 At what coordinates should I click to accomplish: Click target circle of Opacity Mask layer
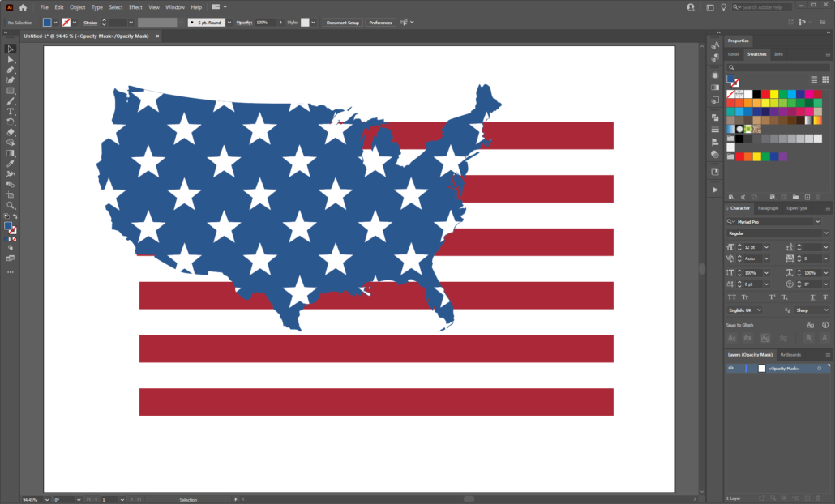tap(819, 369)
